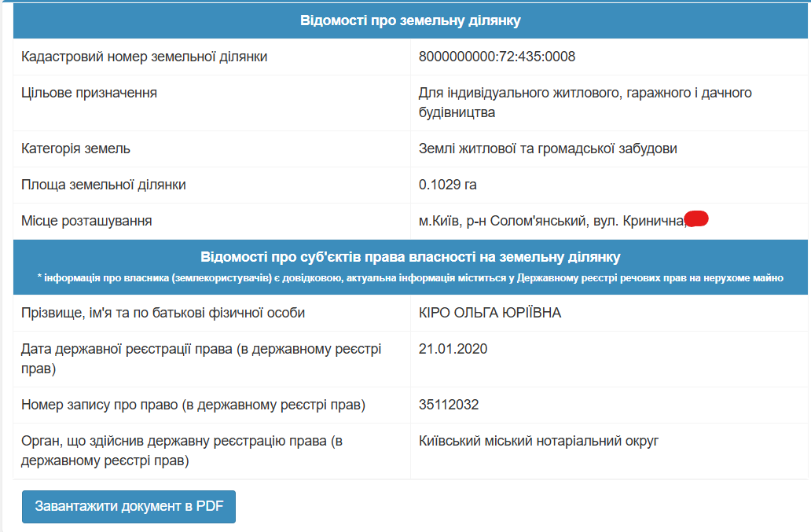811x532 pixels.
Task: Click the "Відомості про земельну ділянку" header
Action: pyautogui.click(x=410, y=20)
